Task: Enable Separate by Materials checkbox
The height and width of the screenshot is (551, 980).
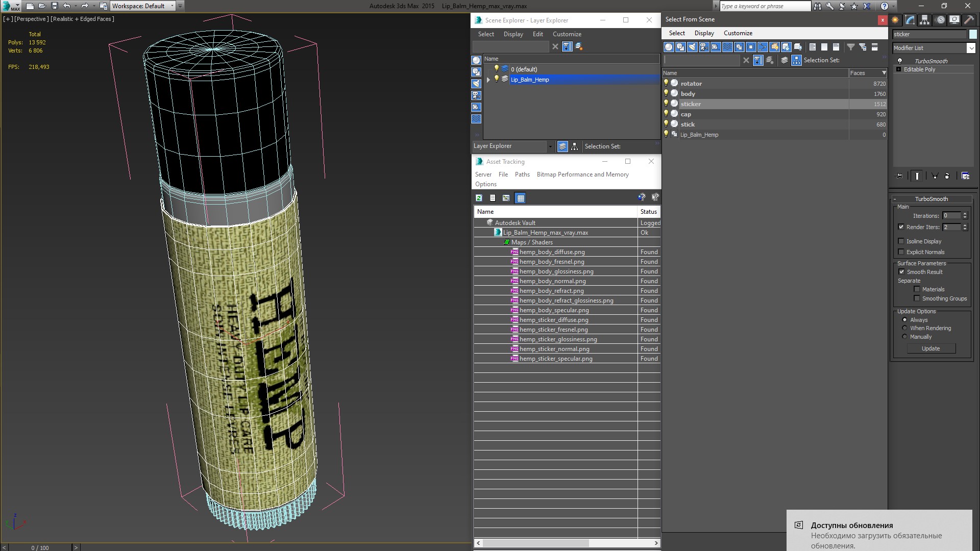Action: [917, 289]
